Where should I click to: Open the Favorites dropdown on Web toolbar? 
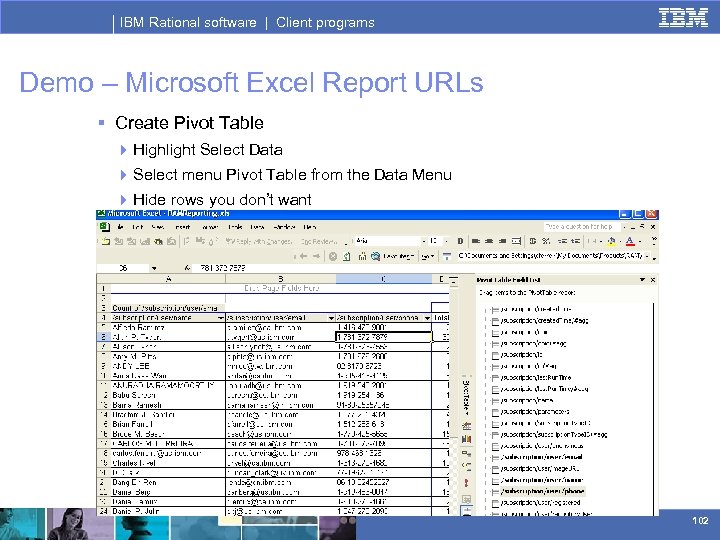[398, 256]
